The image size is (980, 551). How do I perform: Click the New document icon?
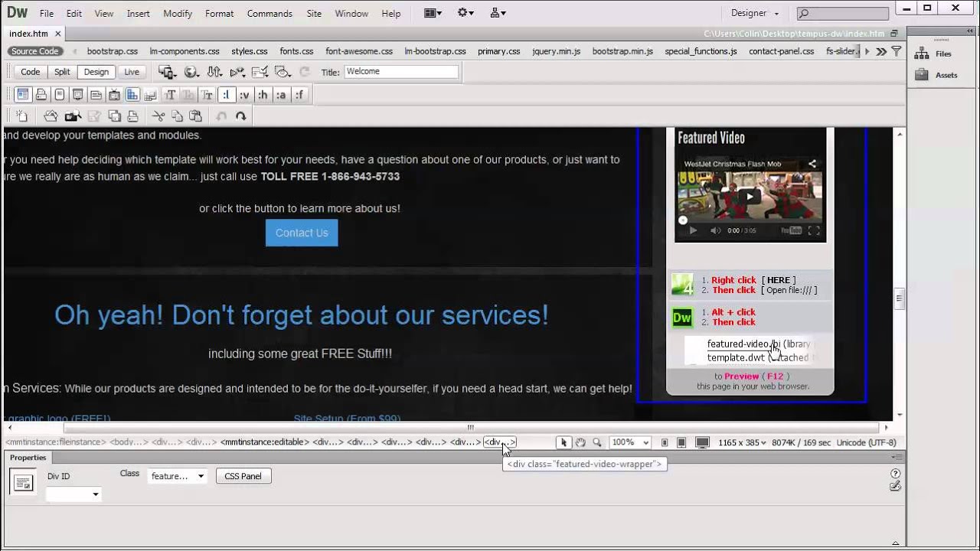(x=21, y=116)
